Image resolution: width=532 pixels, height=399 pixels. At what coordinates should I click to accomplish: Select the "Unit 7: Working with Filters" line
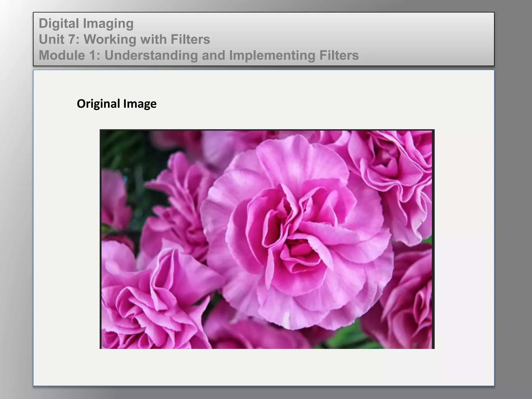[124, 39]
